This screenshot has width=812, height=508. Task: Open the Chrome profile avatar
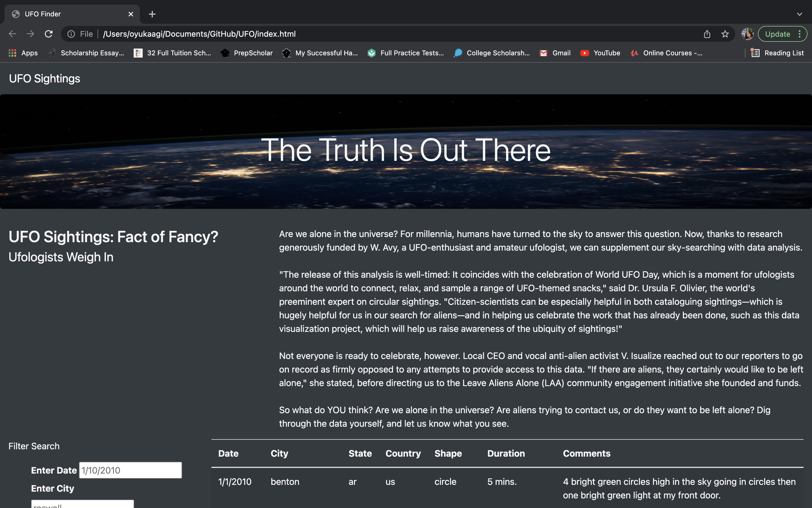click(747, 34)
